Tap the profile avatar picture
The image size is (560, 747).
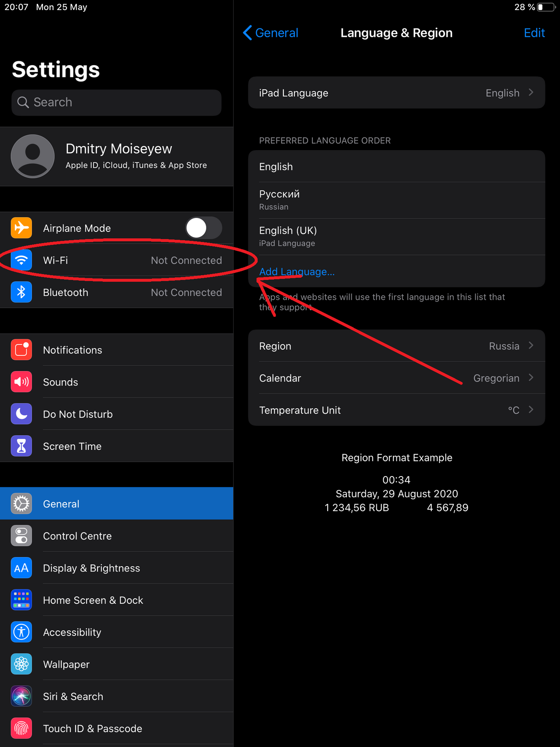(33, 156)
